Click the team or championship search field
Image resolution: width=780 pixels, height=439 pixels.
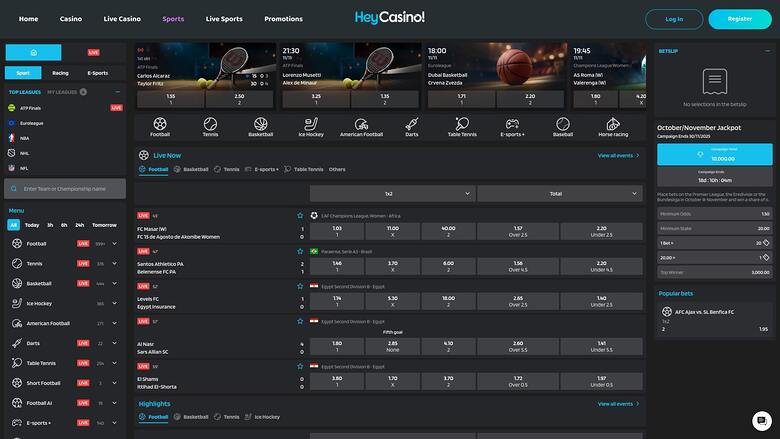(x=66, y=188)
